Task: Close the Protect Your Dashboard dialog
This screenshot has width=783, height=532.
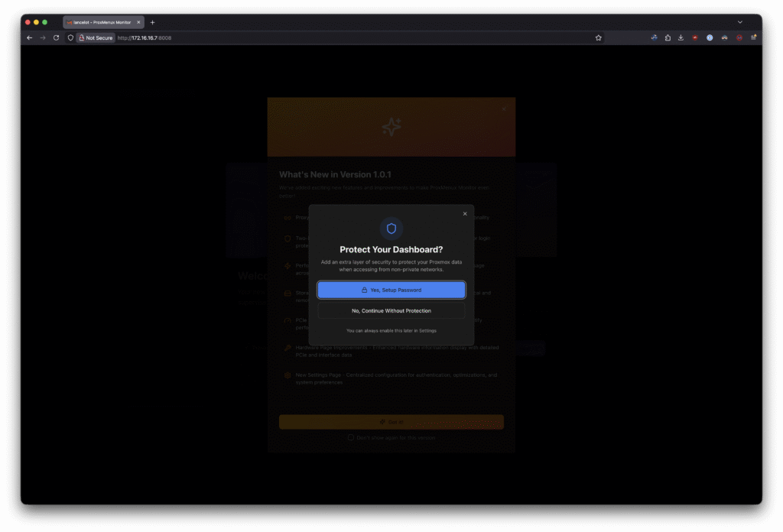Action: coord(465,214)
